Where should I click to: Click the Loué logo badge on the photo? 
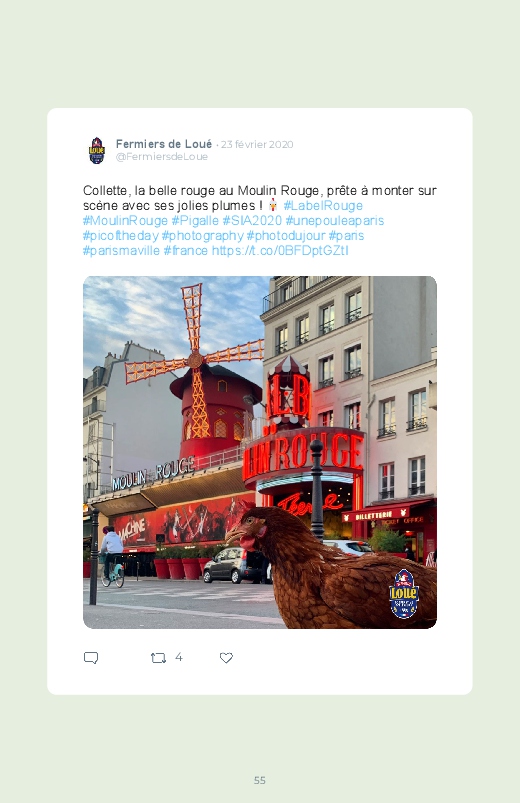404,594
